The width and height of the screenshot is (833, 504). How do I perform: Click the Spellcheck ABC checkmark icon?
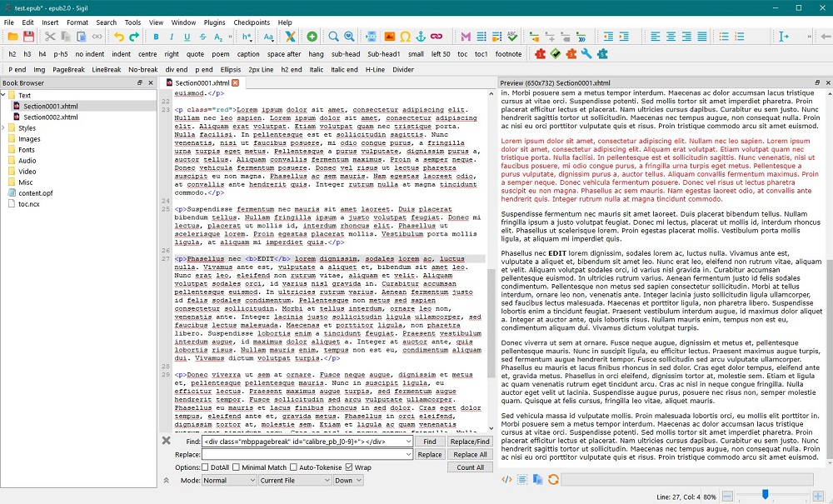[x=512, y=37]
